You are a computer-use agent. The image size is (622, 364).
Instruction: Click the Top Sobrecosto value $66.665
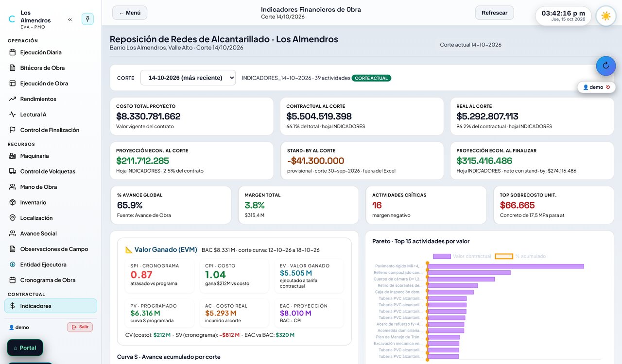coord(517,205)
